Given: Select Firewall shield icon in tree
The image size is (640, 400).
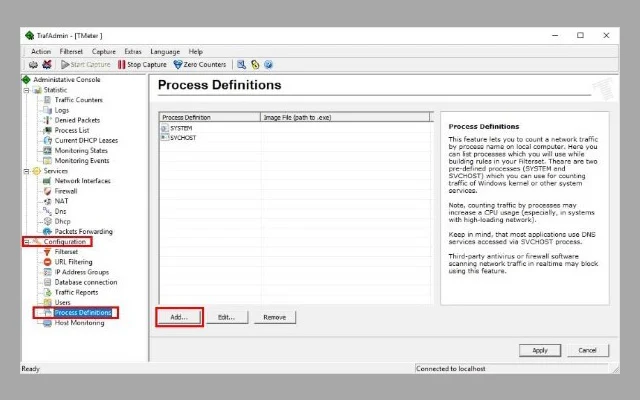Looking at the screenshot, I should (47, 191).
